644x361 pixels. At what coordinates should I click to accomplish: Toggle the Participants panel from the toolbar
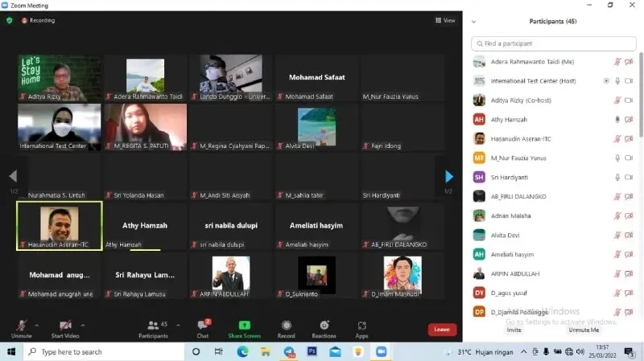152,326
